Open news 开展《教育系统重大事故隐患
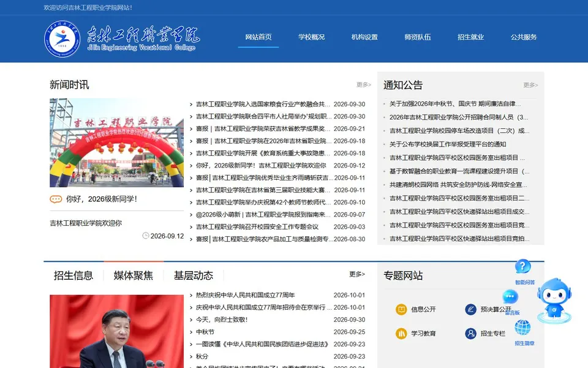 (263, 153)
